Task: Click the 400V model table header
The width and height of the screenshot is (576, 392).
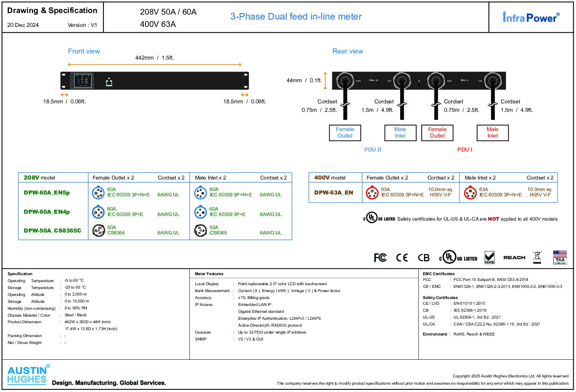Action: click(x=330, y=178)
